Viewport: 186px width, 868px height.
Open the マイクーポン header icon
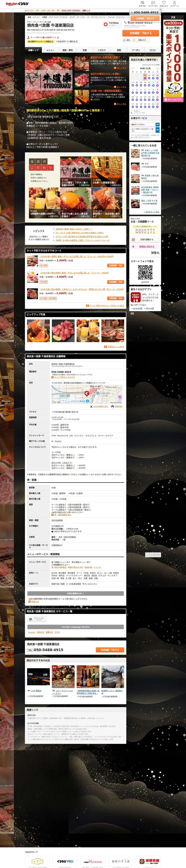[x=153, y=4]
